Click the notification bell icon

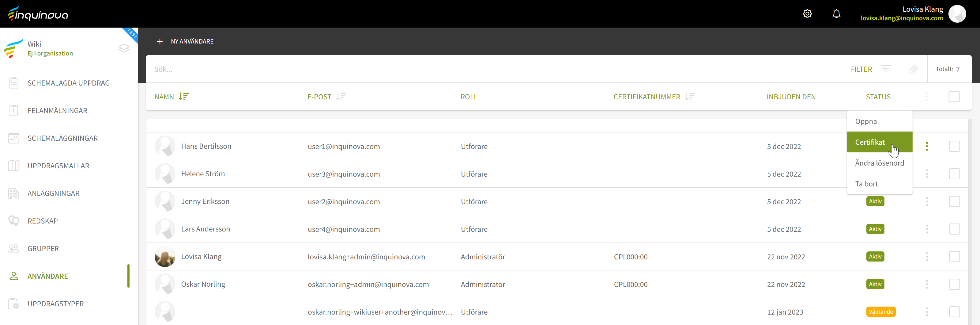tap(836, 14)
